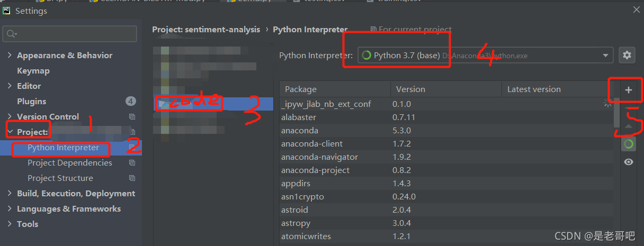Select the astropy package row
The height and width of the screenshot is (246, 644).
coord(446,223)
